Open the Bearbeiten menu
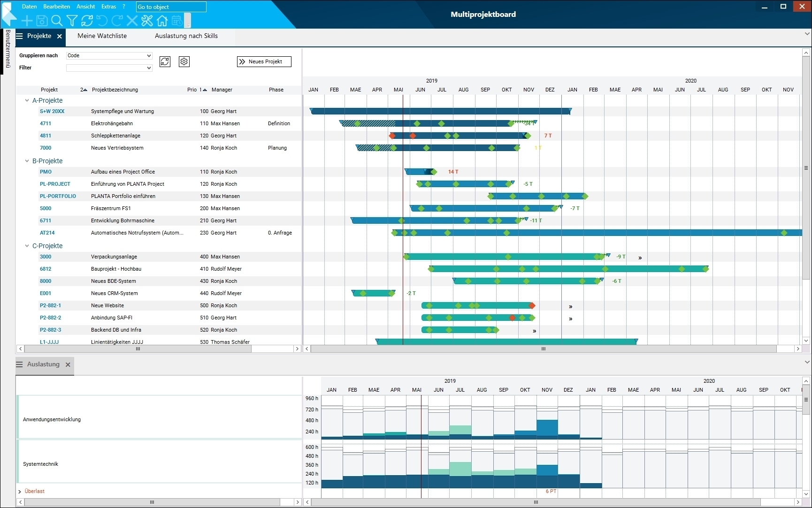 click(57, 7)
